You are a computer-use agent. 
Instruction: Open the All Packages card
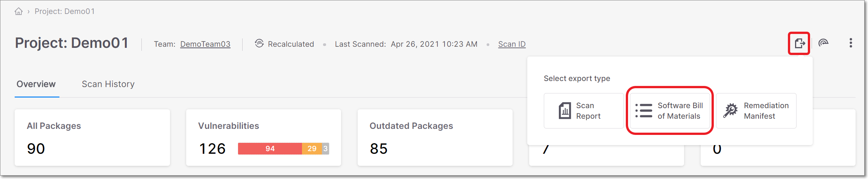92,138
